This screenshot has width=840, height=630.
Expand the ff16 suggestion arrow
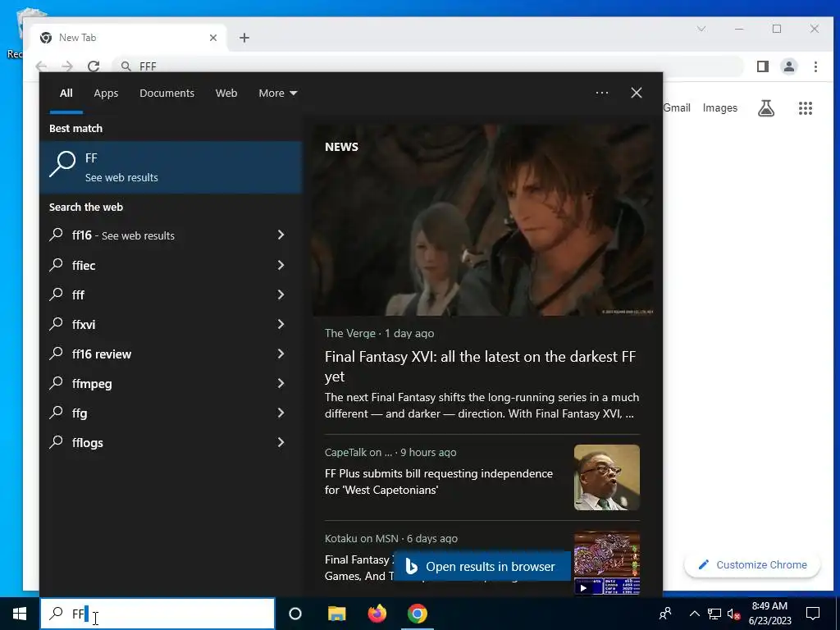tap(281, 235)
